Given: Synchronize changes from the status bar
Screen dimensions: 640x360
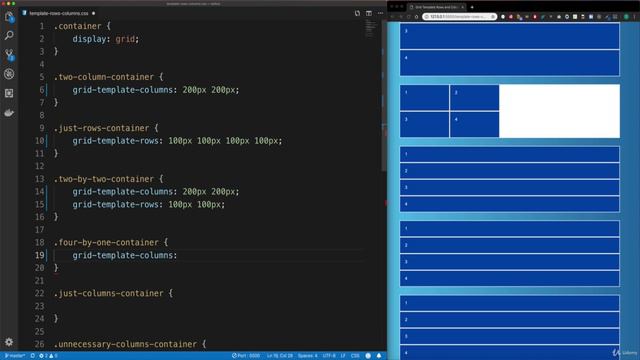Looking at the screenshot, I should pyautogui.click(x=33, y=356).
